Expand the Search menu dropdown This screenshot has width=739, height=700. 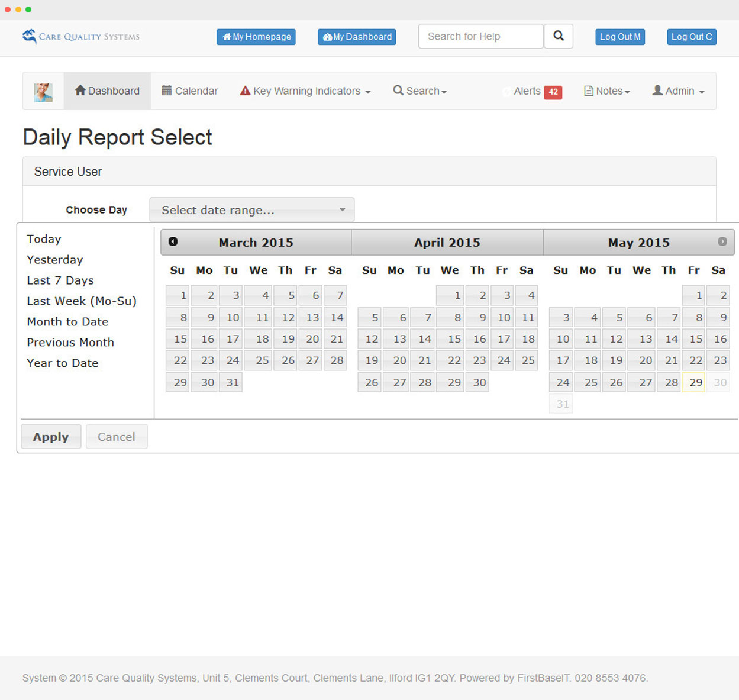click(420, 91)
